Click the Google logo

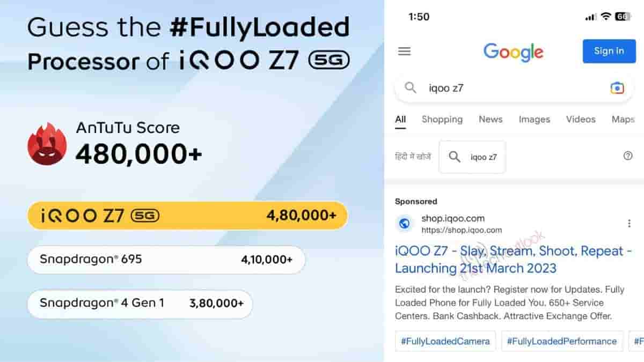click(513, 51)
